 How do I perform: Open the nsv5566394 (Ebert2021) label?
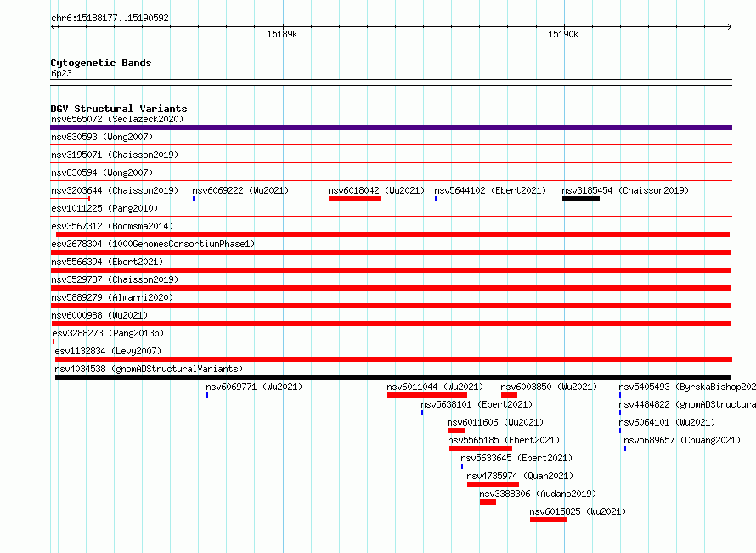tap(107, 262)
